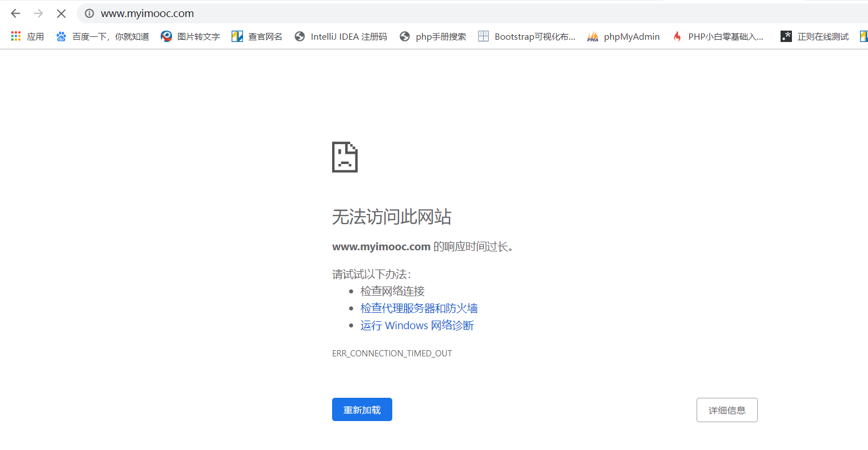Screen dimensions: 868x450
Task: Open 图片转文字 bookmark
Action: (x=199, y=36)
